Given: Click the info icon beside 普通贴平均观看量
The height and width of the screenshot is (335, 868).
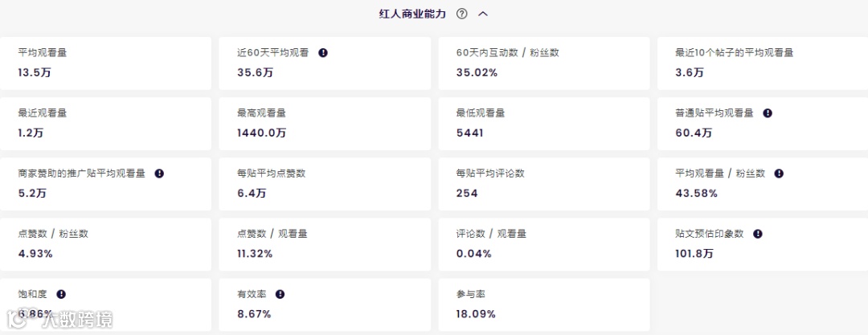Looking at the screenshot, I should click(x=768, y=113).
